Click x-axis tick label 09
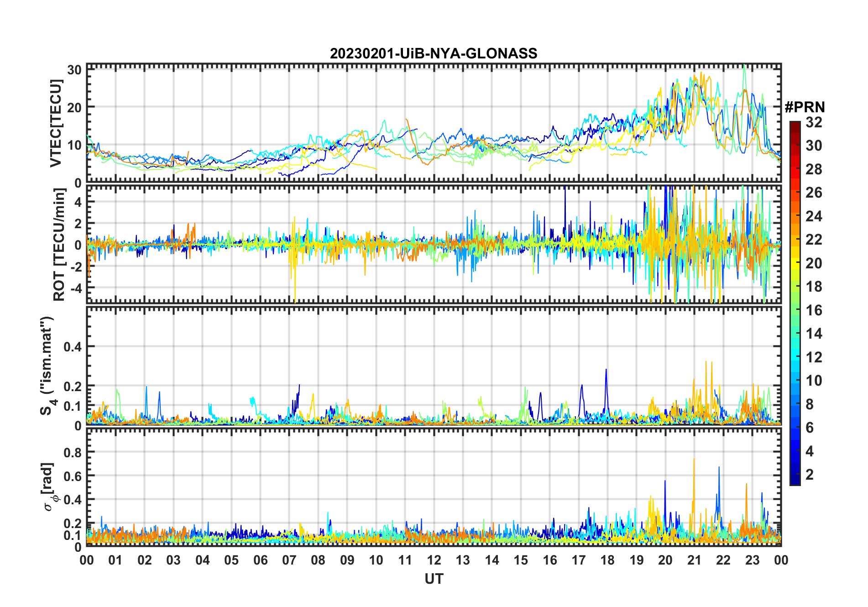The height and width of the screenshot is (607, 868). pyautogui.click(x=347, y=560)
